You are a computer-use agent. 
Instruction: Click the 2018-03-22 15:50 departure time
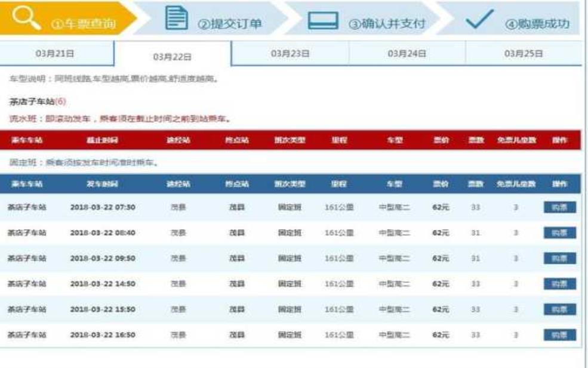tap(103, 309)
